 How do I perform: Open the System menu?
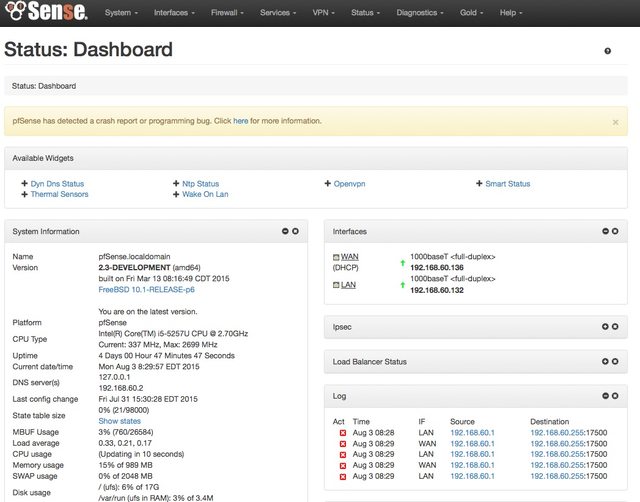pyautogui.click(x=121, y=13)
